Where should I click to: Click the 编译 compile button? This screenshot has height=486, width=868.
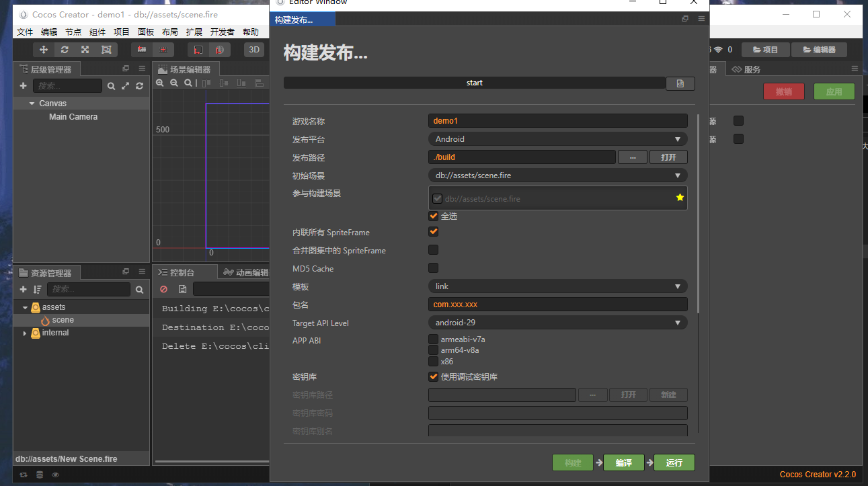tap(623, 462)
